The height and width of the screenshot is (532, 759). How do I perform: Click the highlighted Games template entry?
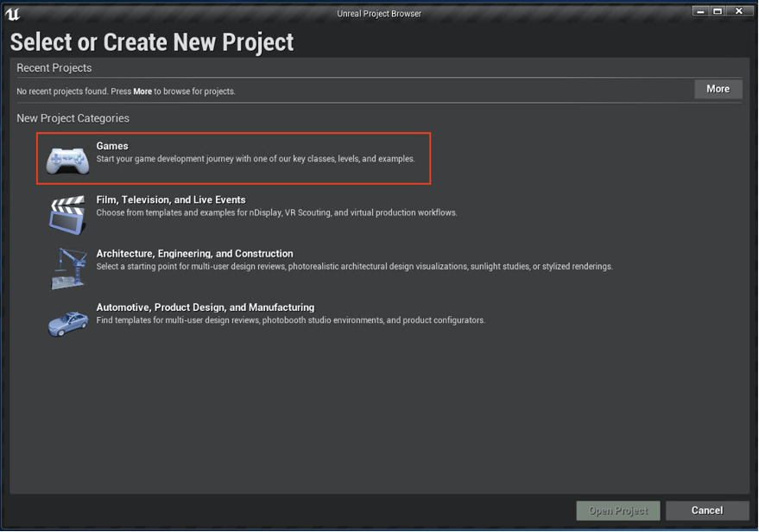(231, 157)
